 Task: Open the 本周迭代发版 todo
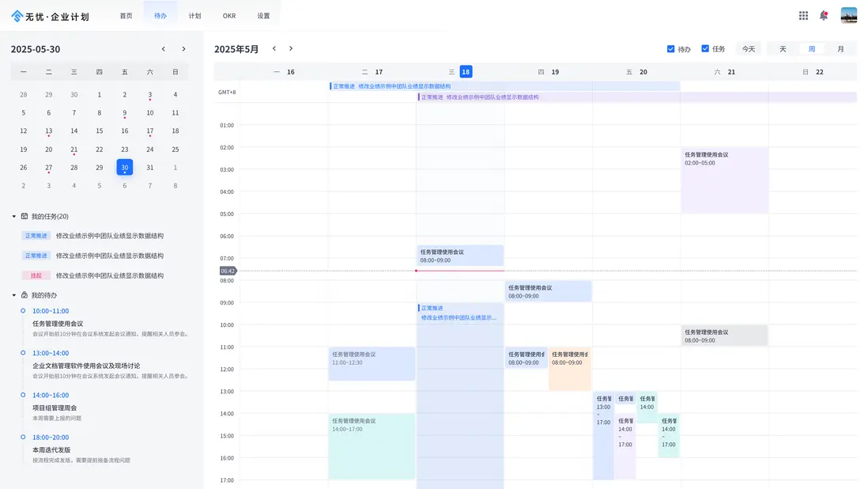click(x=51, y=449)
